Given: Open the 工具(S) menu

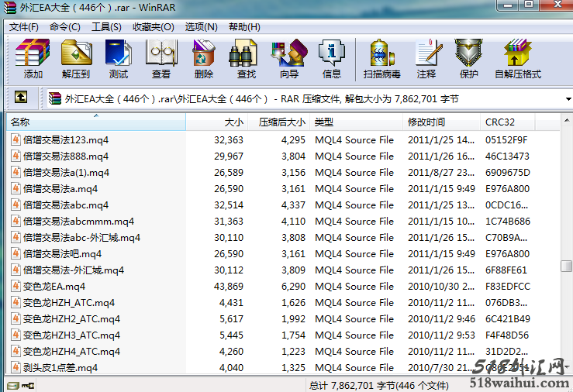Looking at the screenshot, I should tap(106, 27).
